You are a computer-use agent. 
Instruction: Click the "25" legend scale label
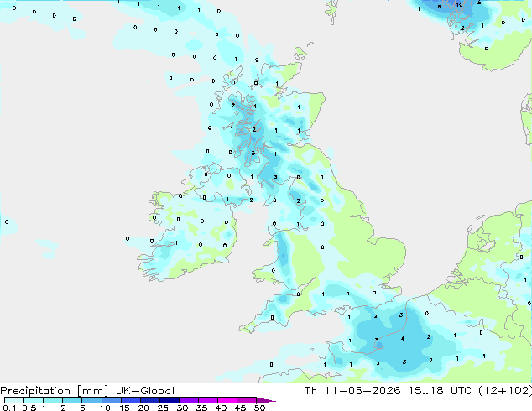pyautogui.click(x=163, y=408)
